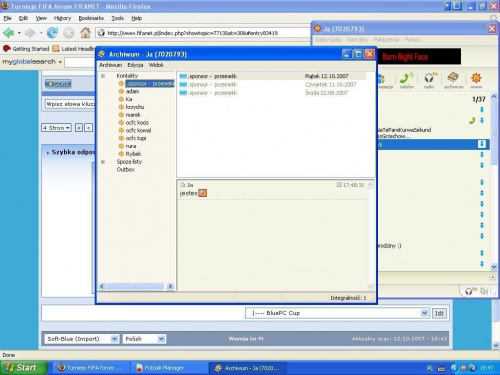Click the Firefox URL address bar
The height and width of the screenshot is (375, 500).
click(x=203, y=33)
